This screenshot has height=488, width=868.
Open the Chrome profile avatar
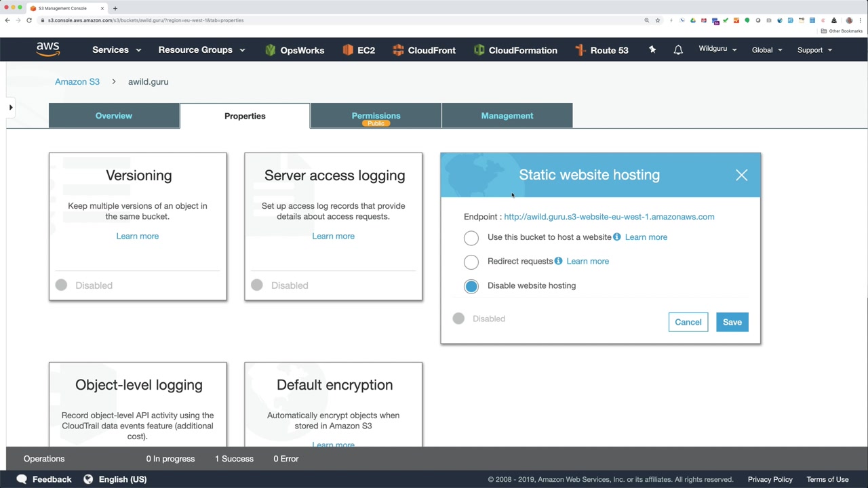[x=849, y=20]
